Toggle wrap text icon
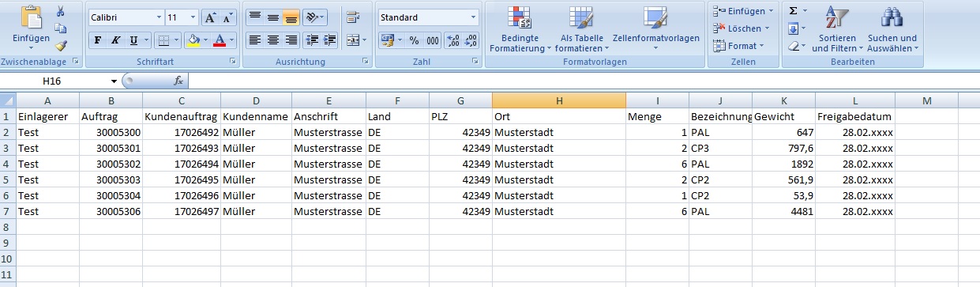Image resolution: width=980 pixels, height=287 pixels. (353, 17)
